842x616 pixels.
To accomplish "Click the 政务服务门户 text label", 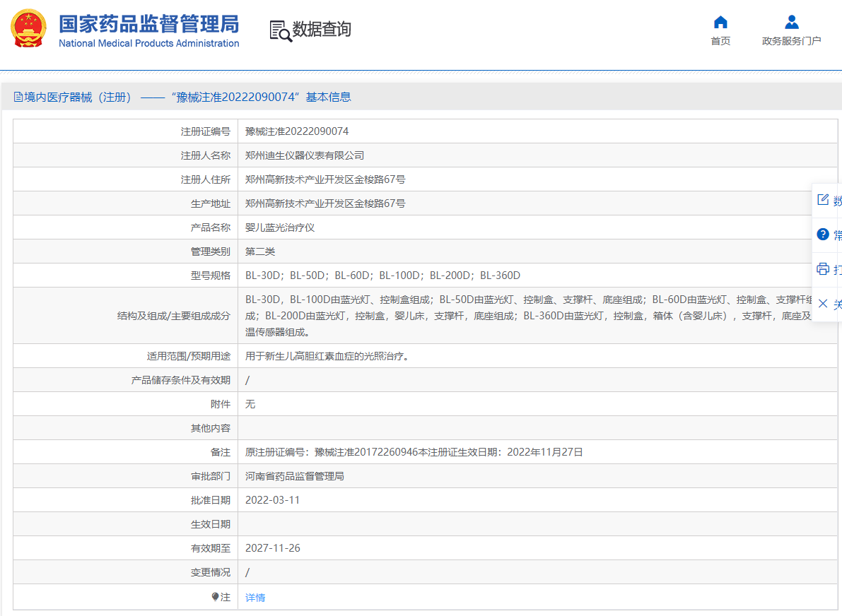I will [x=791, y=41].
